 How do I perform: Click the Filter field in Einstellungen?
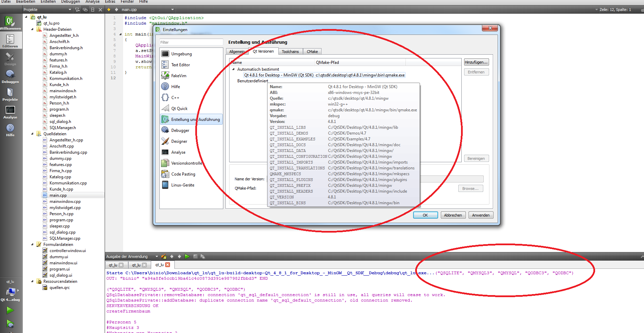point(191,42)
